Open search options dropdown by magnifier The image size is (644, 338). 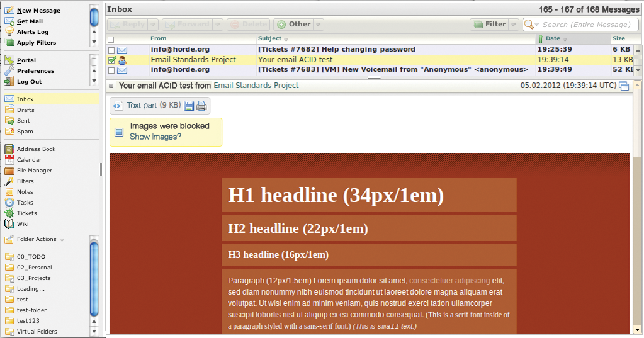(x=536, y=25)
